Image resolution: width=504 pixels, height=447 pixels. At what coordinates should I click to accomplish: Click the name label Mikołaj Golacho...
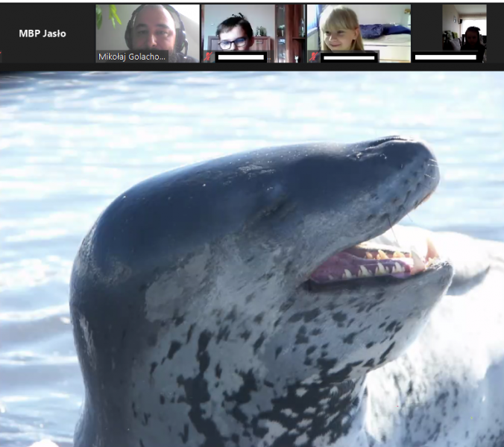(132, 57)
